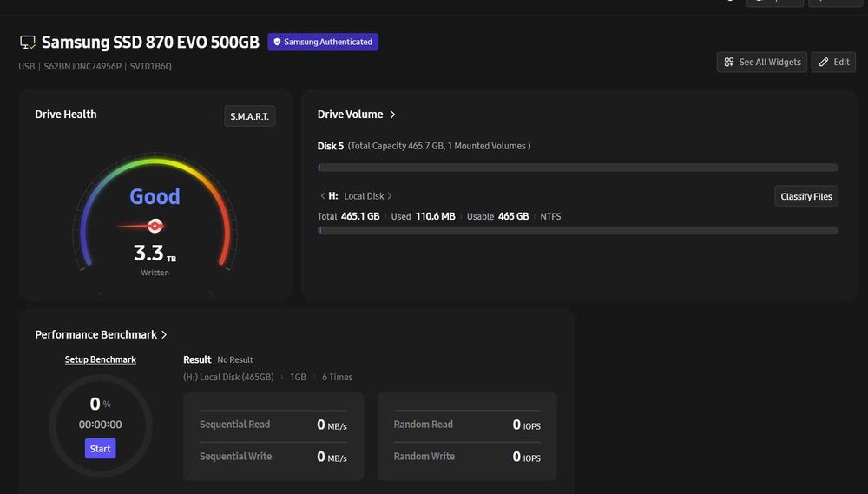
Task: Click the See All Widgets button
Action: click(x=762, y=62)
